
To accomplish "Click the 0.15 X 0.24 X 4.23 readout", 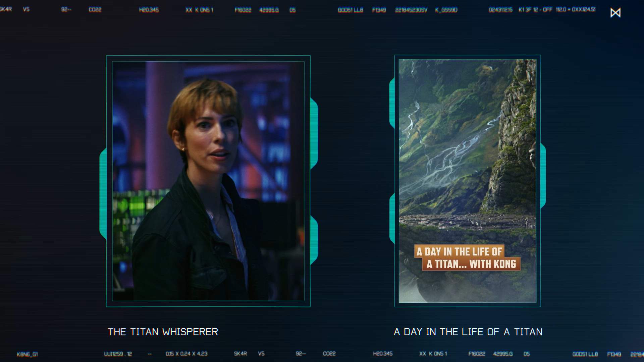I will 186,354.
